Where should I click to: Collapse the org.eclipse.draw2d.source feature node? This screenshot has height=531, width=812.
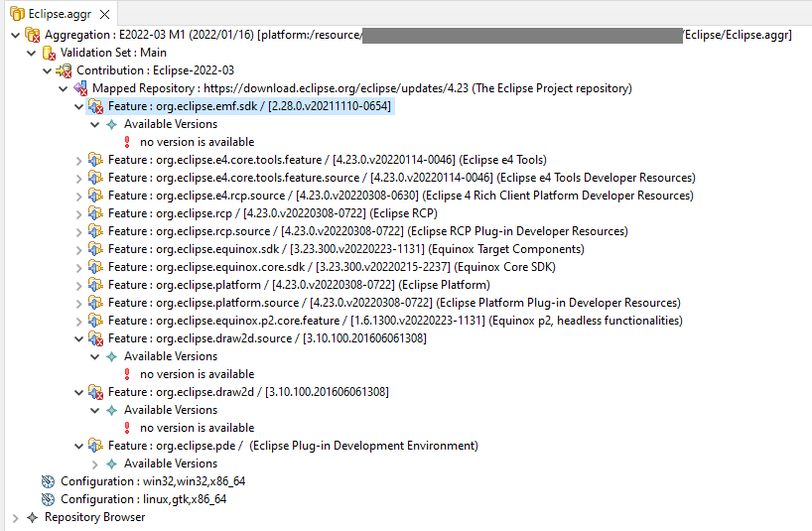click(x=78, y=338)
